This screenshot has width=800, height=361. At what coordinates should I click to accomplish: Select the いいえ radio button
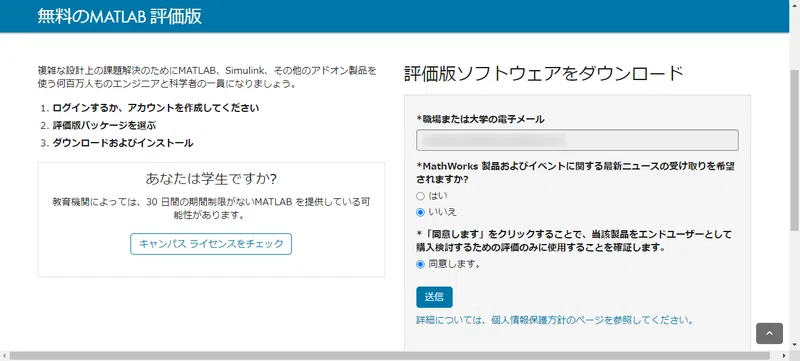(x=420, y=212)
